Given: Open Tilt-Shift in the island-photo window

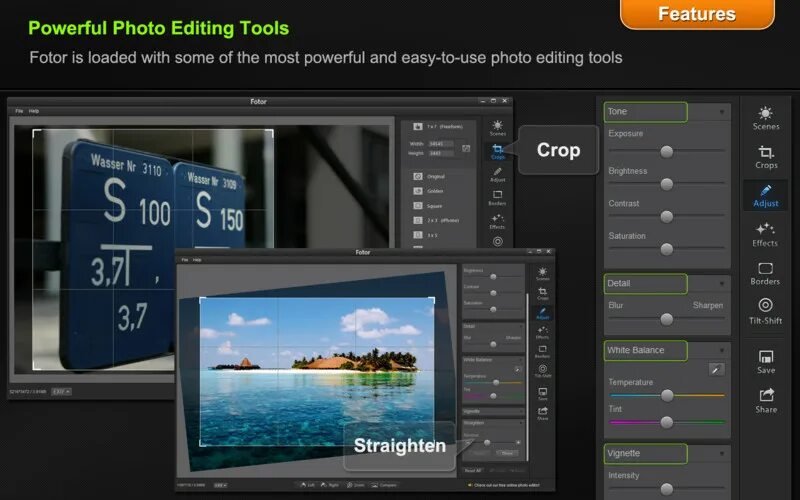Looking at the screenshot, I should pyautogui.click(x=542, y=371).
